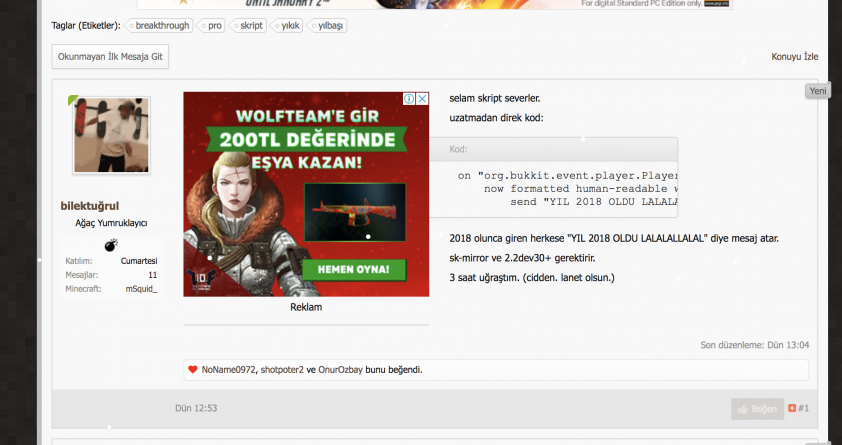Viewport: 842px width, 445px height.
Task: Open the pro tag
Action: pos(210,26)
